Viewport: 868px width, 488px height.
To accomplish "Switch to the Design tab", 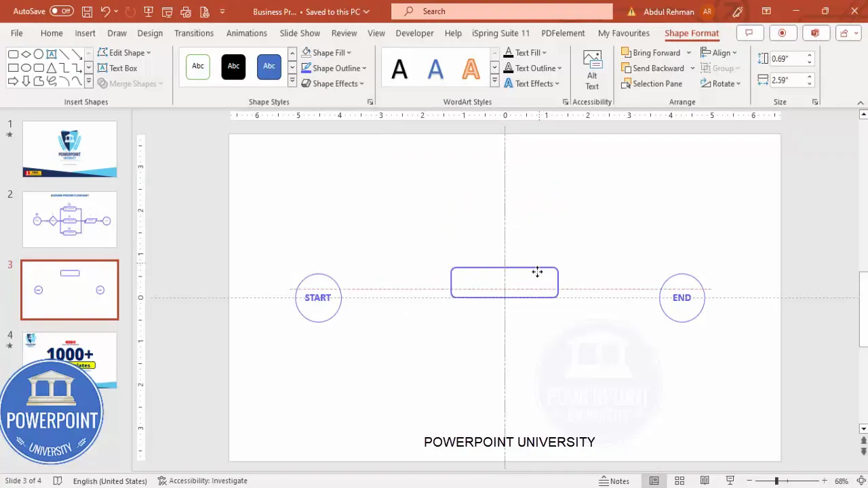I will coord(150,33).
